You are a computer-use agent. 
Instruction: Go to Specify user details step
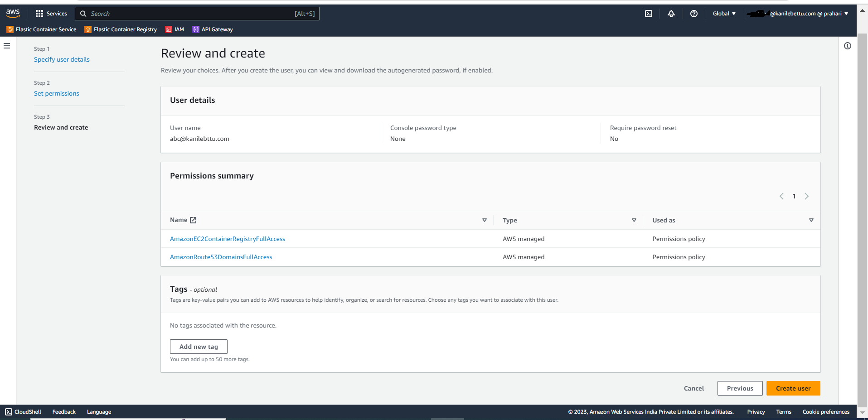tap(62, 59)
